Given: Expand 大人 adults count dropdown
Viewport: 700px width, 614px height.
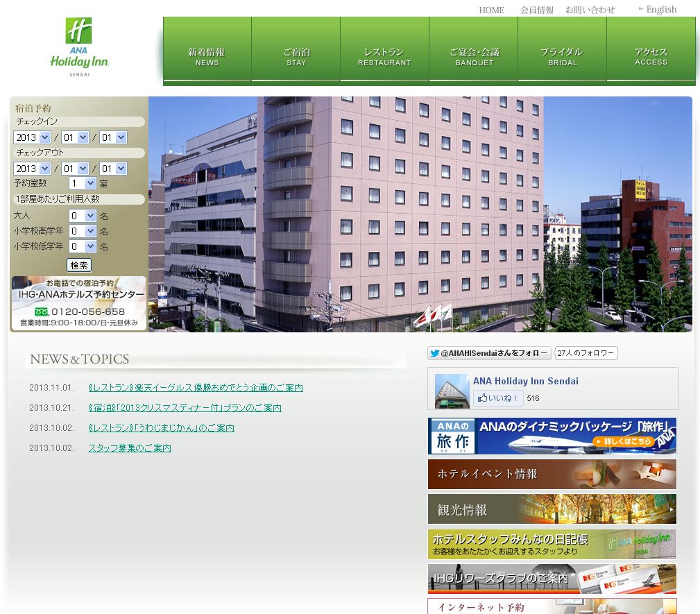Looking at the screenshot, I should coord(83,216).
